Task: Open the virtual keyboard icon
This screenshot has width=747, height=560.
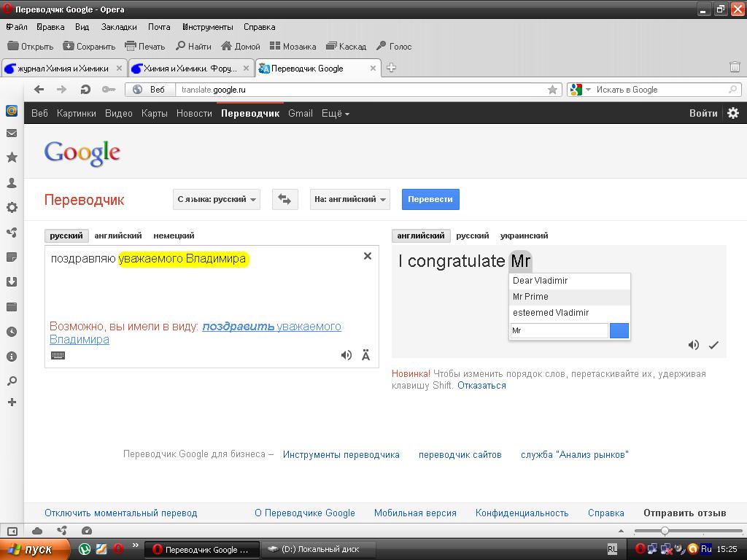Action: click(58, 355)
